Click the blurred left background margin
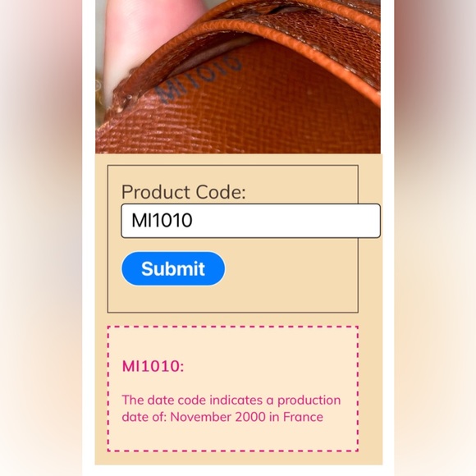This screenshot has height=476, width=476. 41,238
